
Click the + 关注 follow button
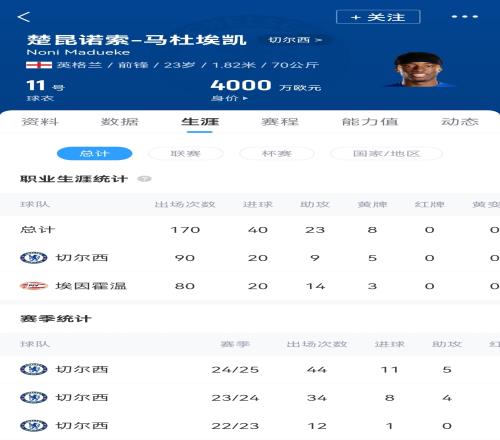click(378, 17)
